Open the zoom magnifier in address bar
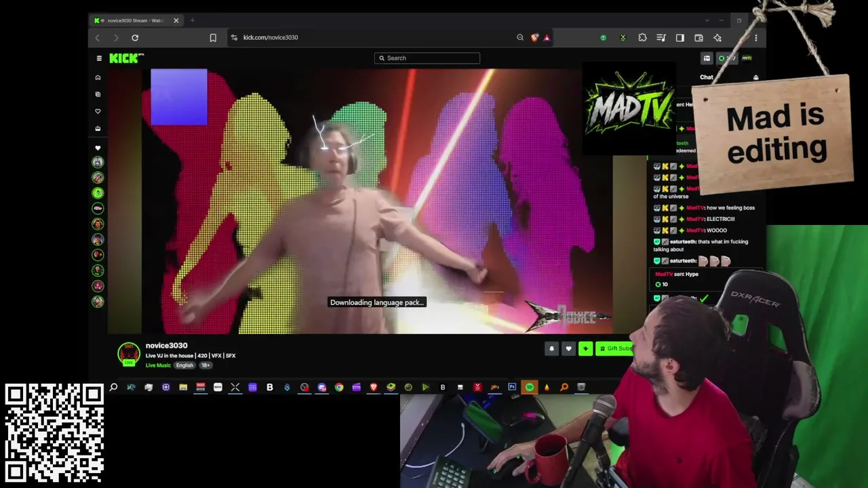868x488 pixels. 520,37
